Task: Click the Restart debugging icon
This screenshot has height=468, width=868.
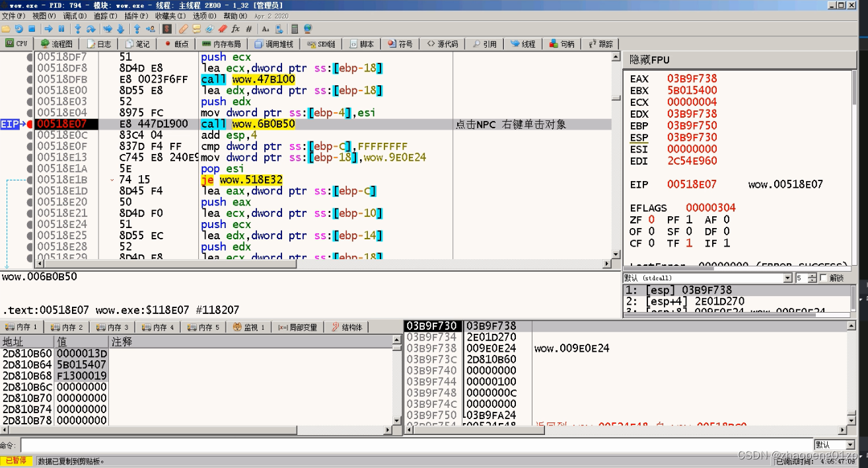Action: [x=18, y=29]
